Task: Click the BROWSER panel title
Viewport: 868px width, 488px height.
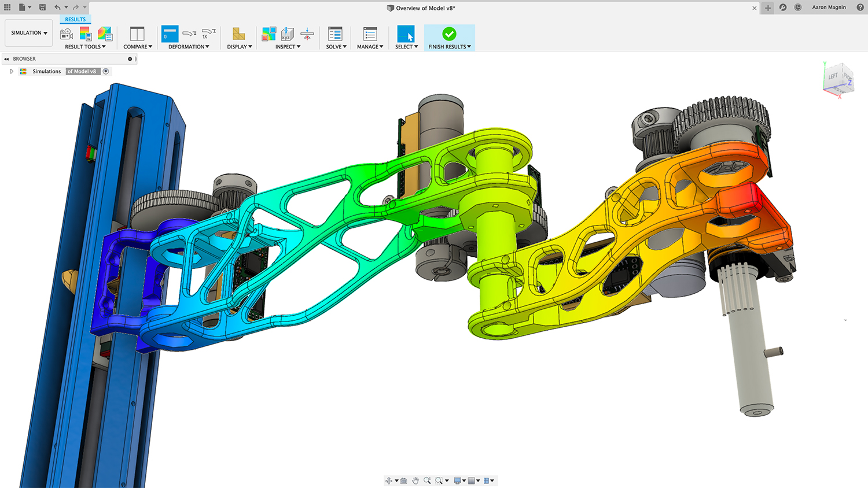Action: (x=24, y=59)
